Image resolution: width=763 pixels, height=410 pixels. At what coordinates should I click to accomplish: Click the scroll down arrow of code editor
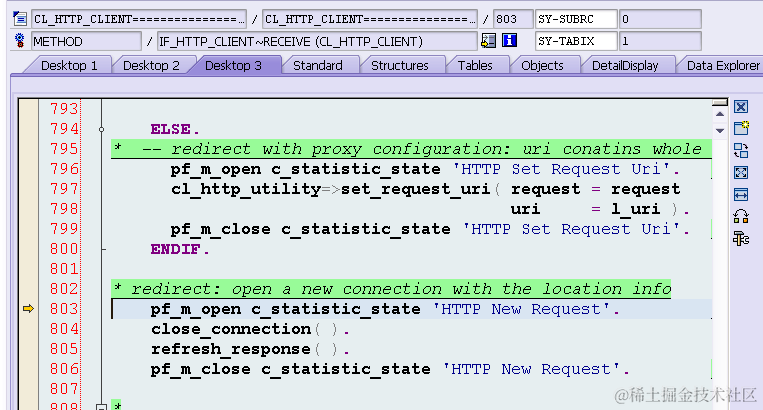click(720, 131)
